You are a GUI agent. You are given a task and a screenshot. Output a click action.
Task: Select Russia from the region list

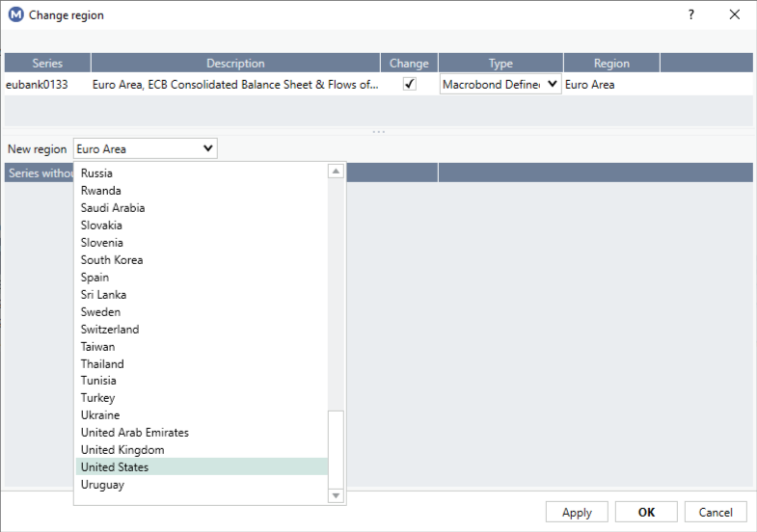pos(96,173)
